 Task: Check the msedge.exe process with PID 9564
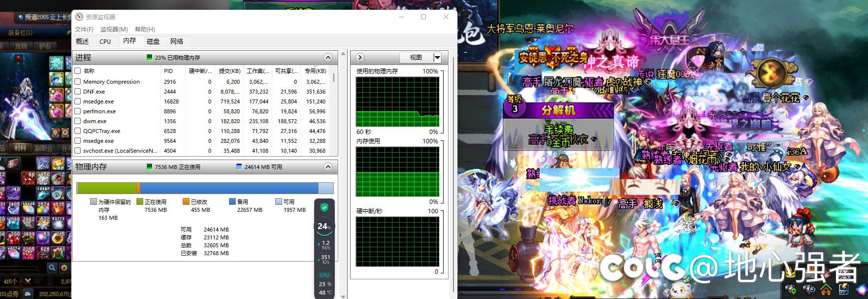77,141
